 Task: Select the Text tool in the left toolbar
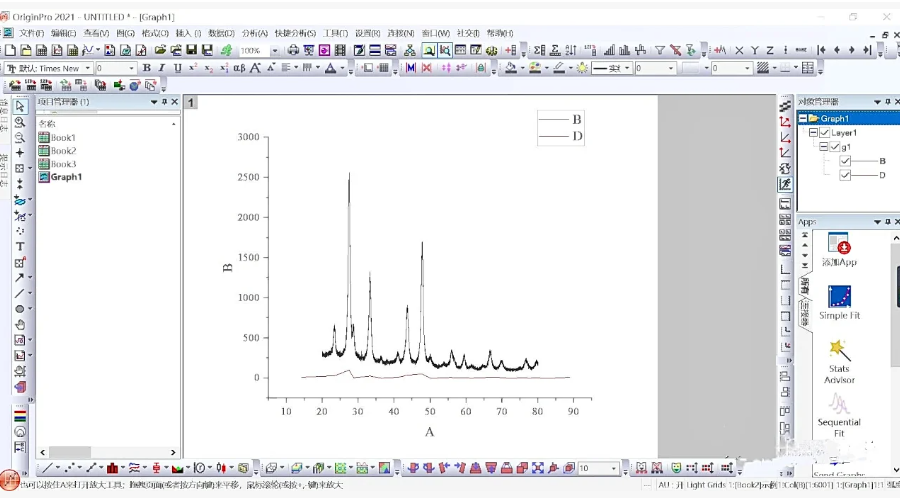(x=20, y=246)
